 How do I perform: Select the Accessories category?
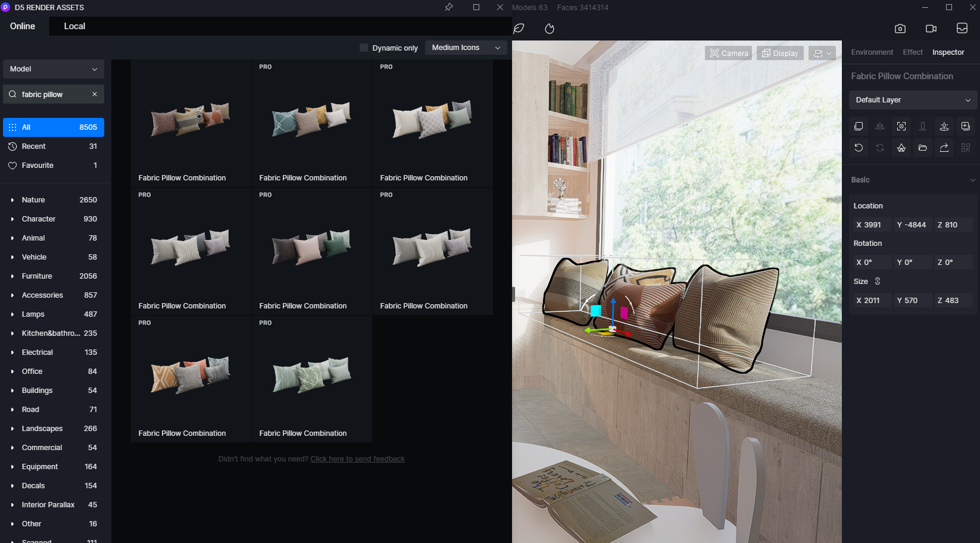click(54, 295)
